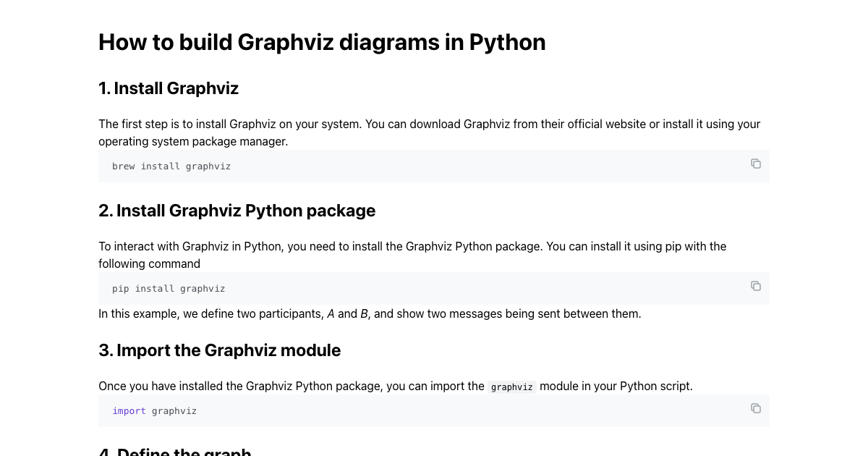The image size is (868, 456).
Task: Click the italic letter A participant
Action: tap(331, 314)
